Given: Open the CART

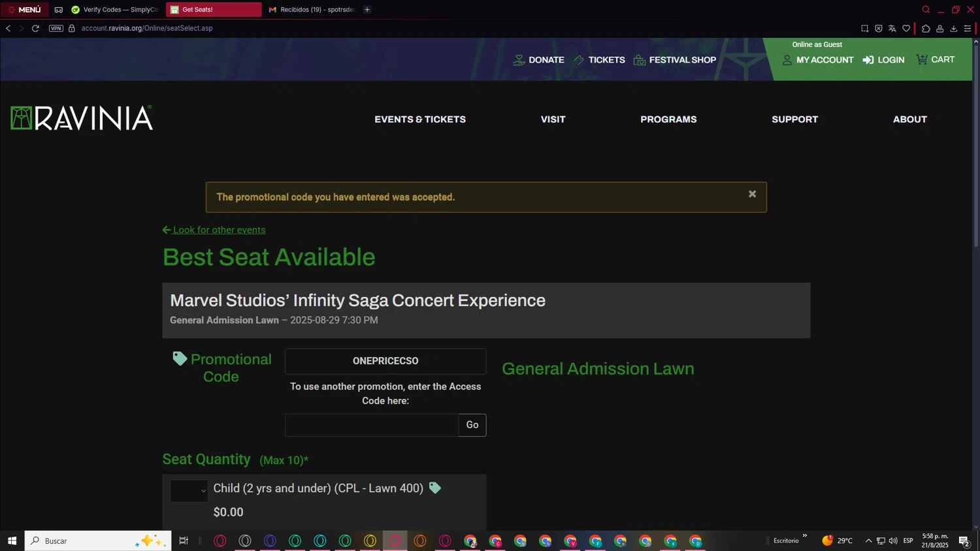Looking at the screenshot, I should click(936, 59).
